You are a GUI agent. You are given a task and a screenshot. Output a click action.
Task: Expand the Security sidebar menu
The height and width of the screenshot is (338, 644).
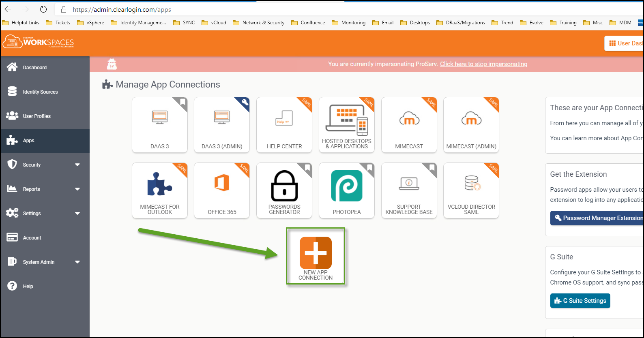[77, 165]
